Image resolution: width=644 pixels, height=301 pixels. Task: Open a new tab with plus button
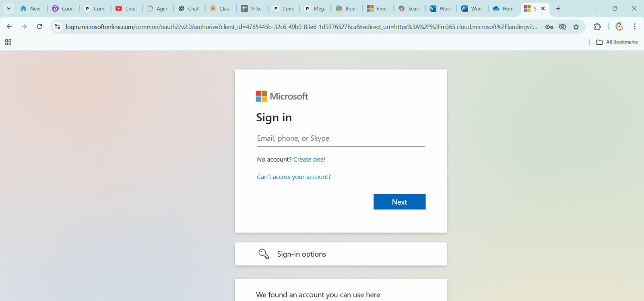[558, 8]
